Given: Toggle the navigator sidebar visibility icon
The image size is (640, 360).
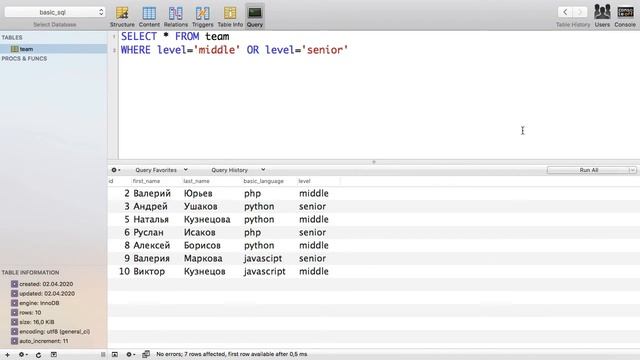Looking at the screenshot, I should click(115, 355).
